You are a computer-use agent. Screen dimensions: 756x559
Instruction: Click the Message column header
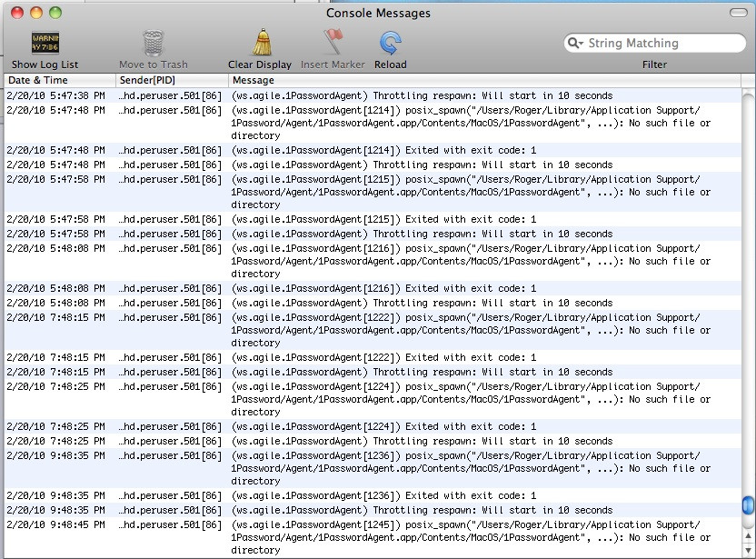(x=252, y=80)
